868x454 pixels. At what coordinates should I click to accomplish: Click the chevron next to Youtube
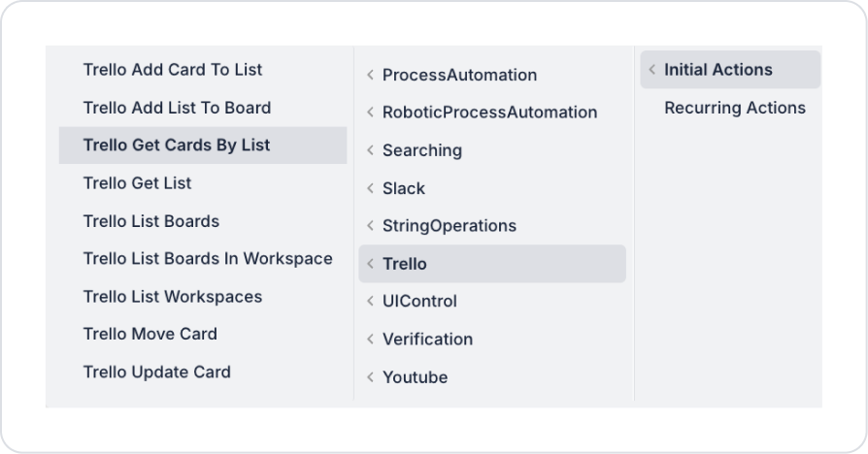click(370, 377)
